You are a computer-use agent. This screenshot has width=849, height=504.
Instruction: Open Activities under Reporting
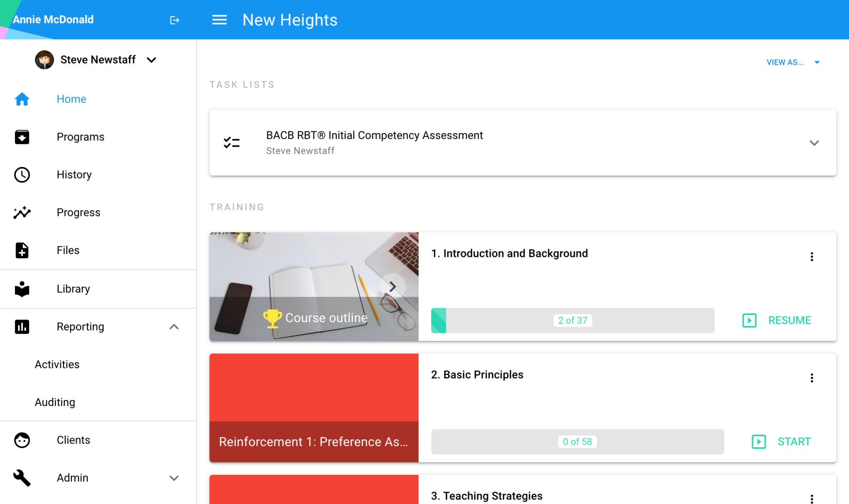pyautogui.click(x=57, y=364)
